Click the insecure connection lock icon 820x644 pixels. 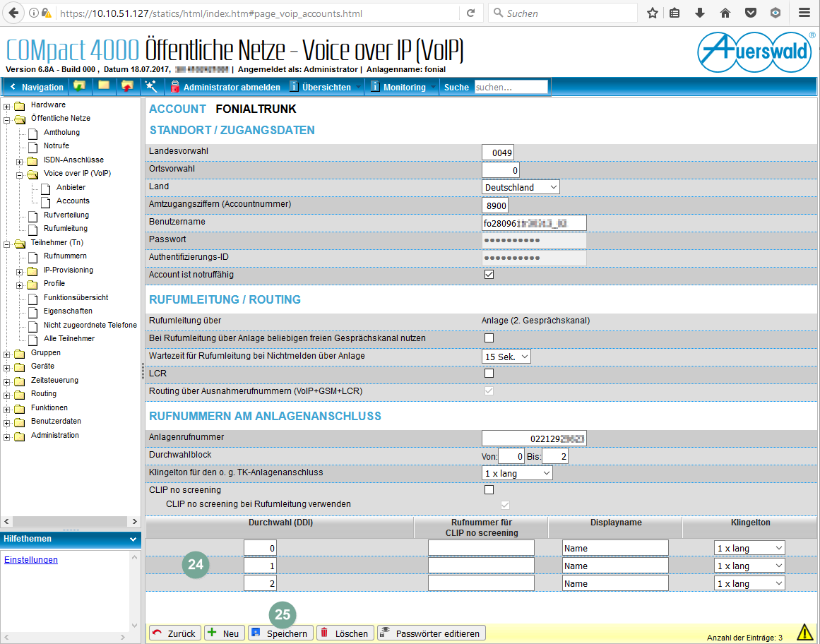click(x=47, y=13)
